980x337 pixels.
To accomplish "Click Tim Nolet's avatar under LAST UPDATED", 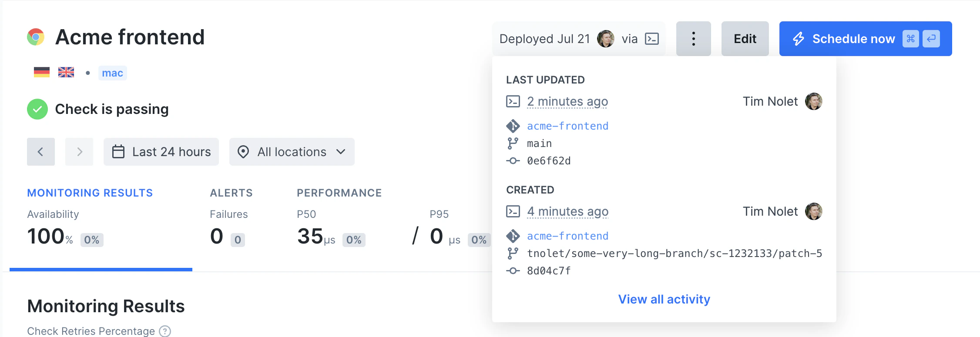I will pyautogui.click(x=814, y=101).
